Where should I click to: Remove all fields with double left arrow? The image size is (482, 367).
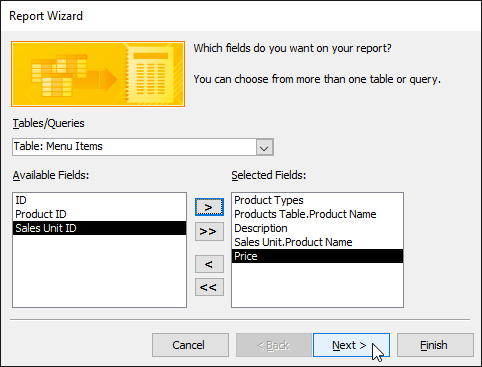[x=209, y=287]
